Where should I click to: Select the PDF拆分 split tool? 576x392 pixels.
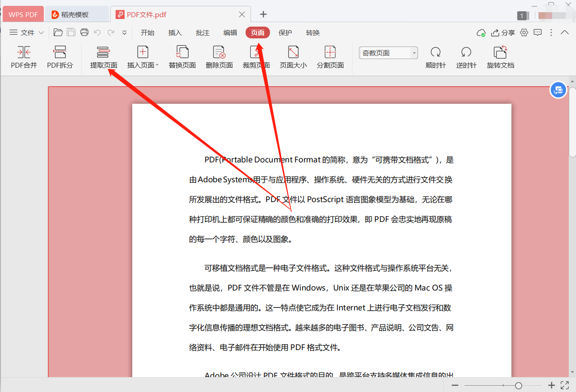coord(60,57)
